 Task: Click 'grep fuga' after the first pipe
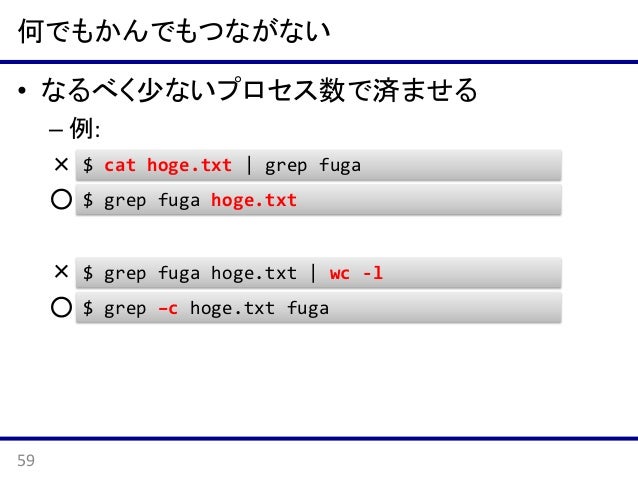pos(313,166)
